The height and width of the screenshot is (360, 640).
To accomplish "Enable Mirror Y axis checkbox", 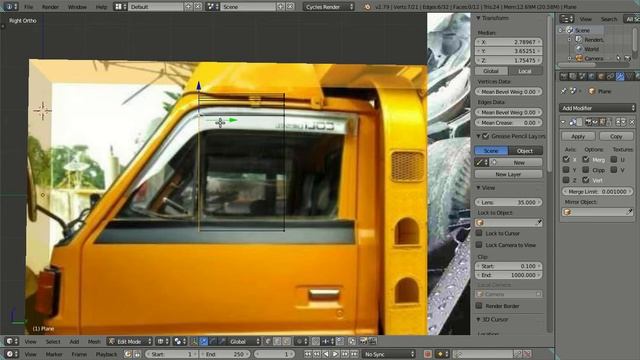I will pos(566,169).
